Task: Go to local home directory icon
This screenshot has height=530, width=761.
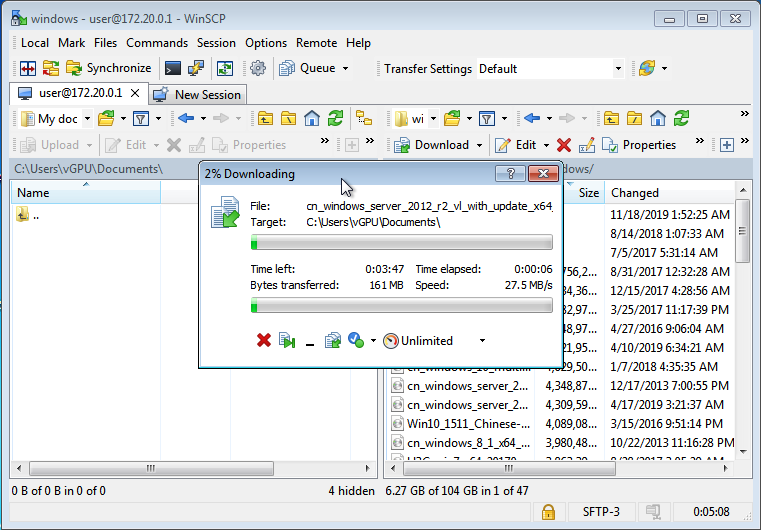Action: pyautogui.click(x=312, y=118)
